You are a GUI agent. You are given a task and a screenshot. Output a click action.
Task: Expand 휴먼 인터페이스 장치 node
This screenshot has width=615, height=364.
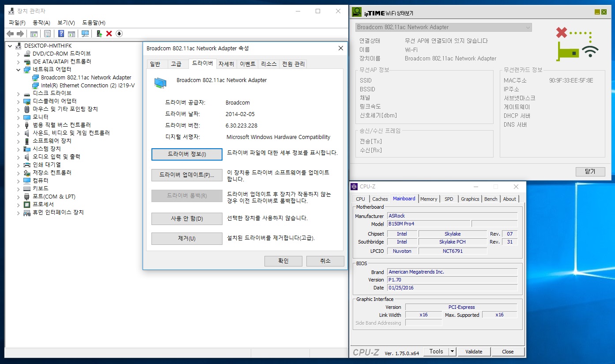pos(19,212)
